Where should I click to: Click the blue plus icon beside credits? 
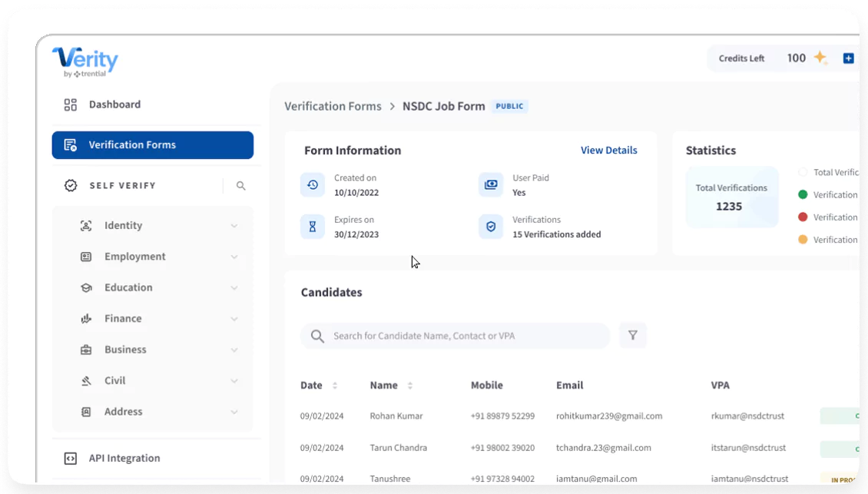pyautogui.click(x=848, y=58)
